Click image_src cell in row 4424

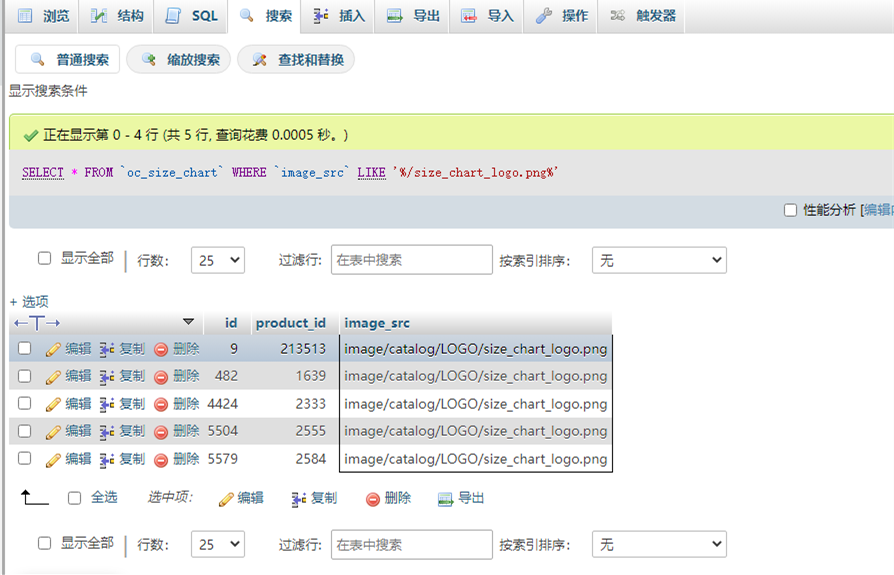476,404
